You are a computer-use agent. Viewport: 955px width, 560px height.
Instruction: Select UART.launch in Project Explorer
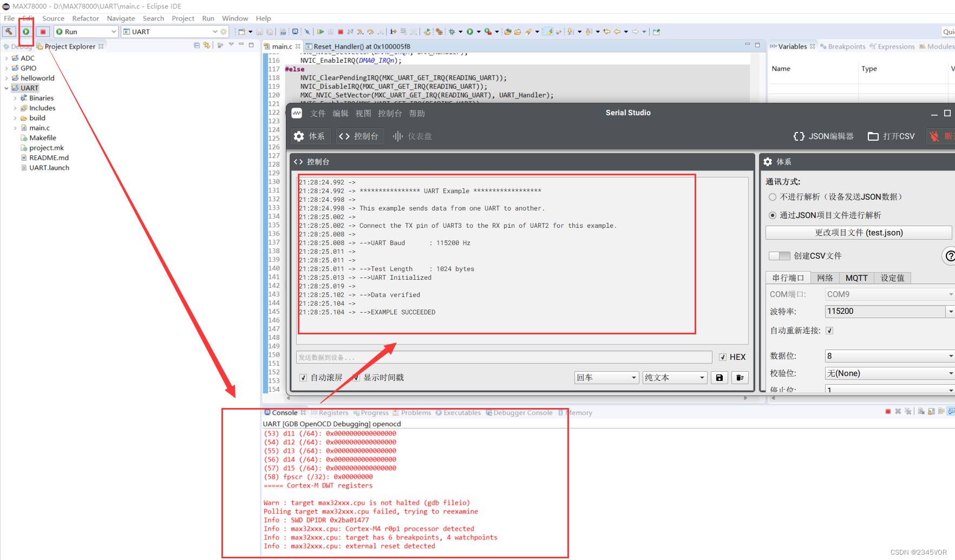(49, 168)
